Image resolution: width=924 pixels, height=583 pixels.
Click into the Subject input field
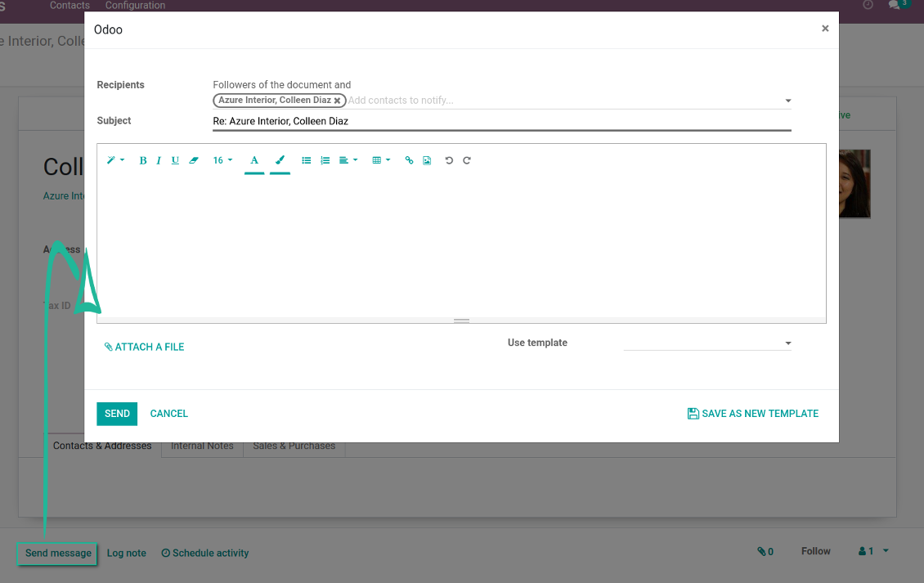click(x=501, y=121)
